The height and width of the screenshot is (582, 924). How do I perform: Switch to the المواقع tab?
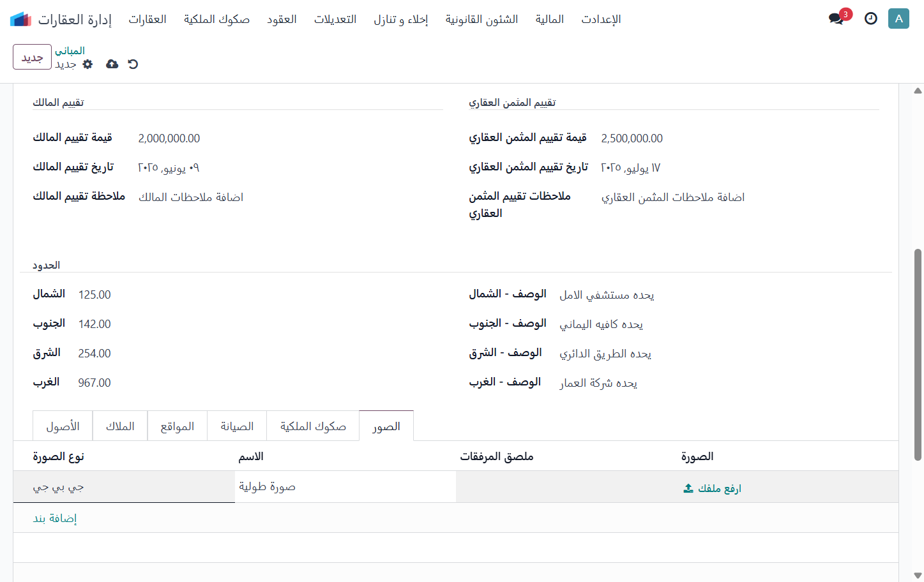177,426
